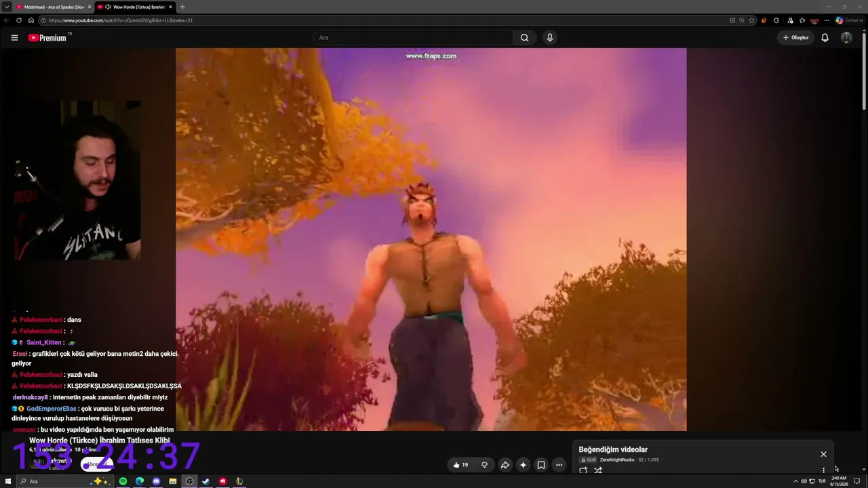868x488 pixels.
Task: Open Microsoft Edge from the taskbar
Action: tap(140, 481)
